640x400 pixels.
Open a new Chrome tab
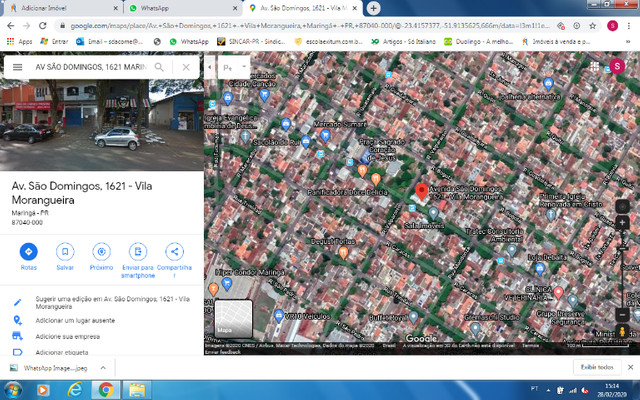(373, 8)
